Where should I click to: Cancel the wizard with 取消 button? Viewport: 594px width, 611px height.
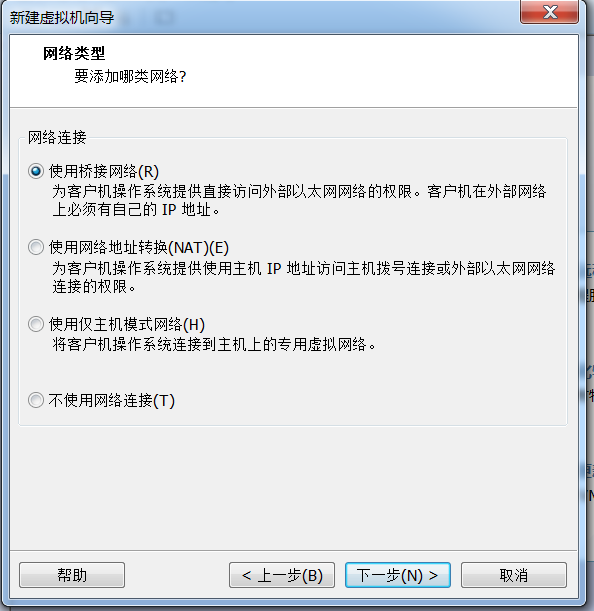point(514,575)
